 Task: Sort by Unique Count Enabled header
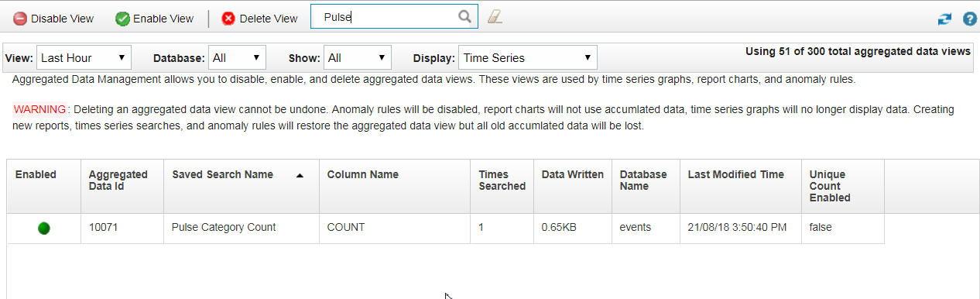click(842, 187)
